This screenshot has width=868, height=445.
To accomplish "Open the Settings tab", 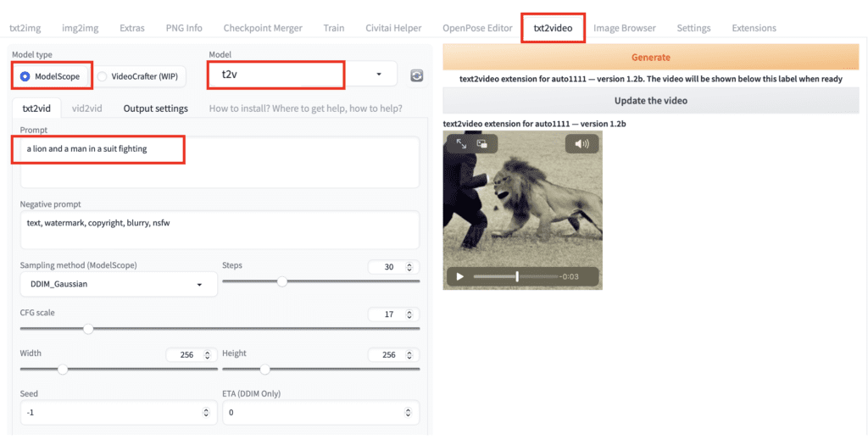I will point(693,28).
